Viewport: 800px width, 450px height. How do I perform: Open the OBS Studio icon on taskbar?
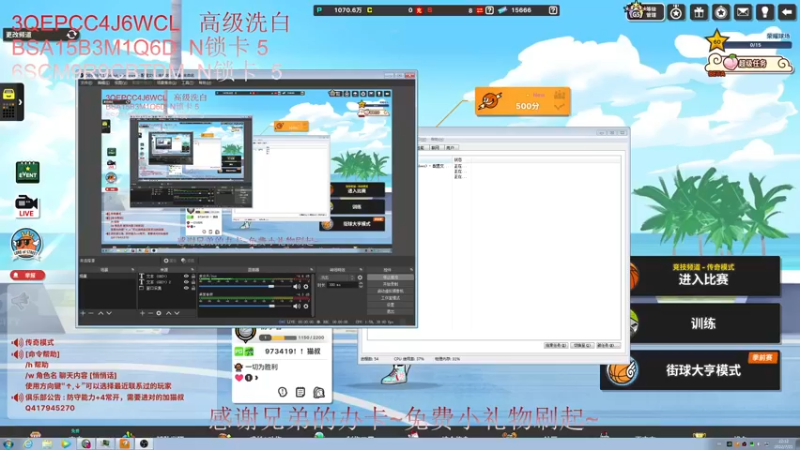(x=144, y=443)
